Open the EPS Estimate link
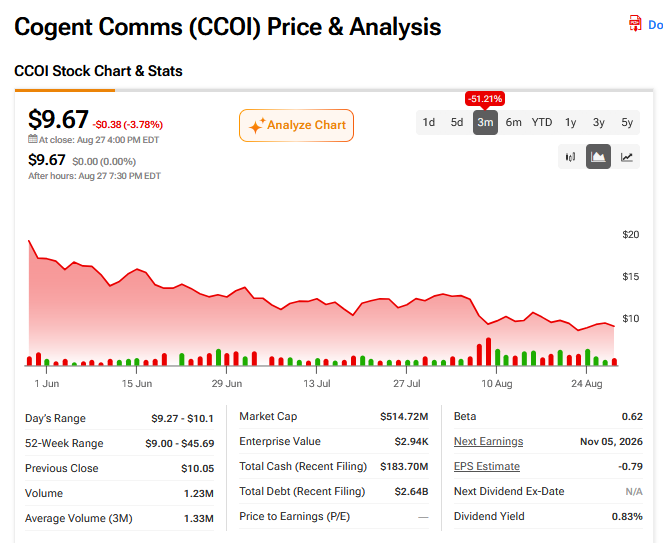The image size is (663, 543). pyautogui.click(x=487, y=466)
